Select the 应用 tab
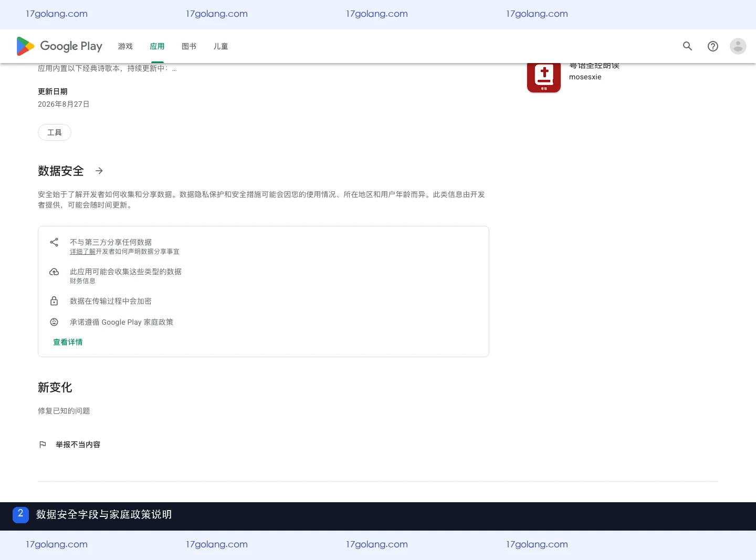 click(157, 46)
